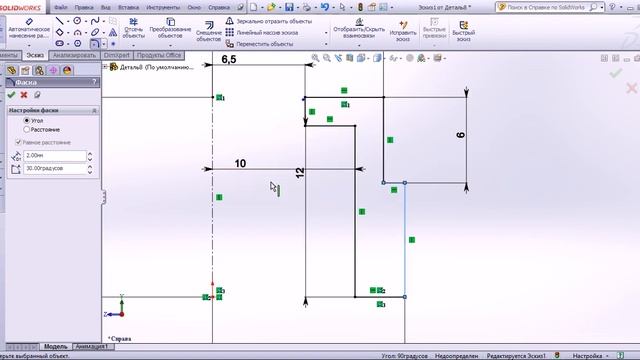The height and width of the screenshot is (360, 640).
Task: Activate the sketch Fillet/Chamfer tool
Action: click(x=95, y=43)
